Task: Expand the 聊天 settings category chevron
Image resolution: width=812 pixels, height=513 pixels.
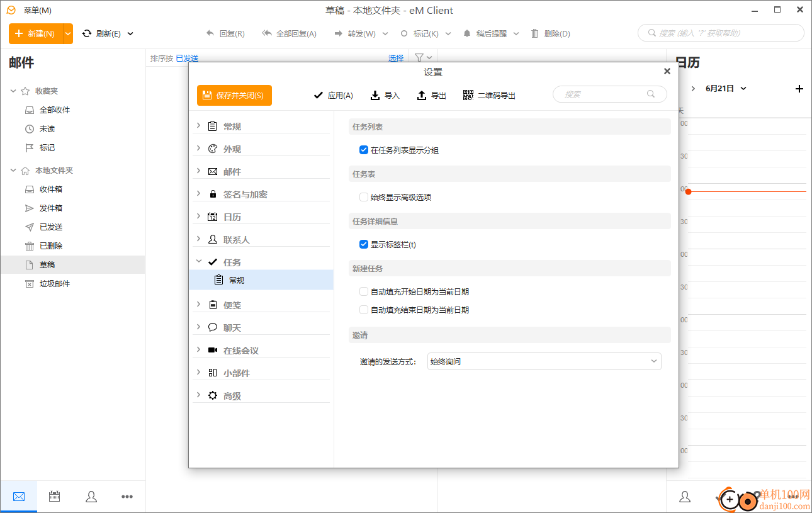Action: (x=198, y=327)
